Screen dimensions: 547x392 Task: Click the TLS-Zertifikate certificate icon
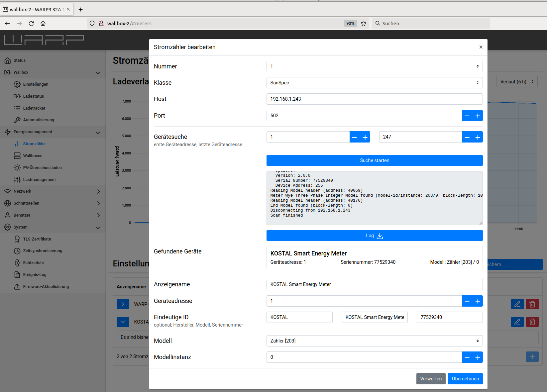click(17, 239)
